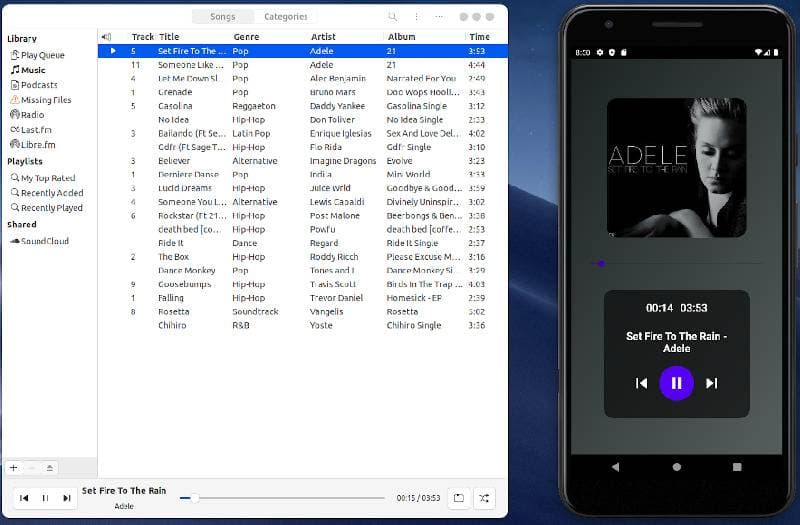Toggle shuffle mode in Rhythmbox
Screen dimensions: 800x525
(x=484, y=498)
